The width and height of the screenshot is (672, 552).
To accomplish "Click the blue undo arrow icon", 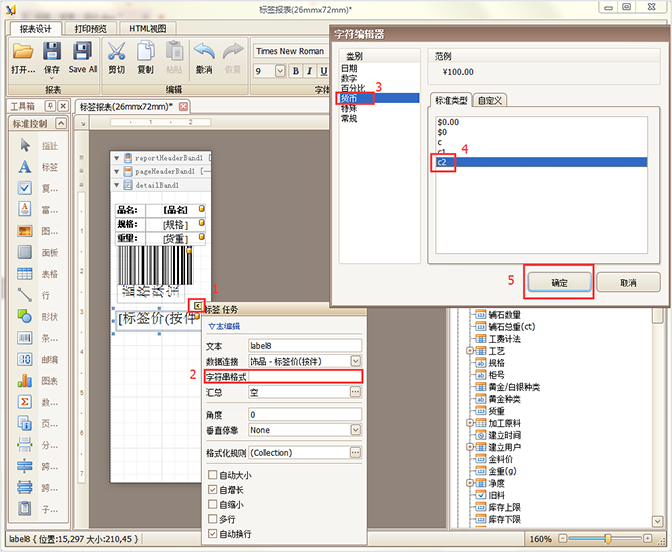I will 204,51.
